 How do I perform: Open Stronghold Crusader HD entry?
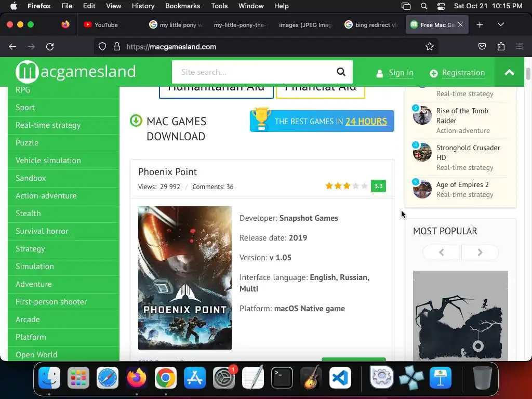(468, 152)
